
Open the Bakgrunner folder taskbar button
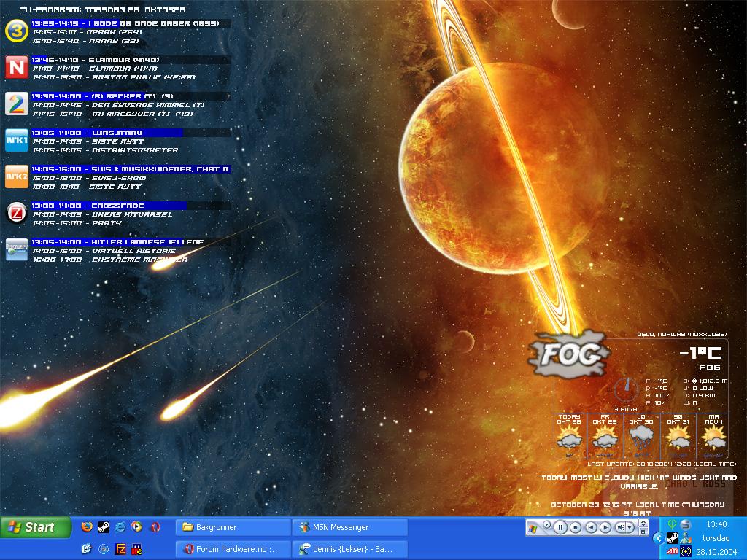pyautogui.click(x=233, y=527)
